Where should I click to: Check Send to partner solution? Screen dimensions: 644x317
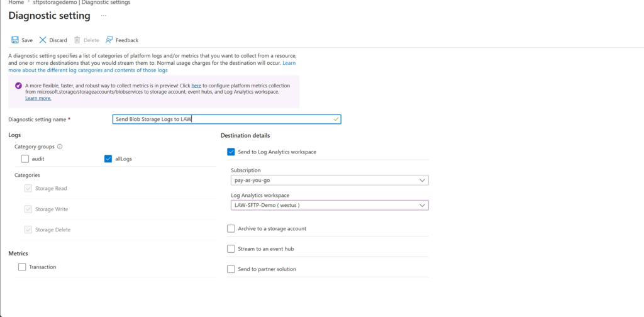click(231, 269)
